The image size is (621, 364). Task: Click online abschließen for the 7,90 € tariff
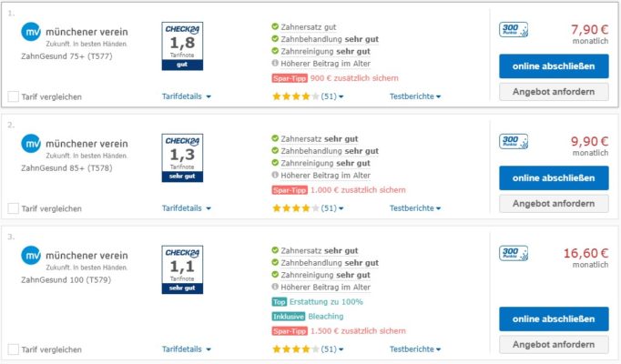(554, 66)
